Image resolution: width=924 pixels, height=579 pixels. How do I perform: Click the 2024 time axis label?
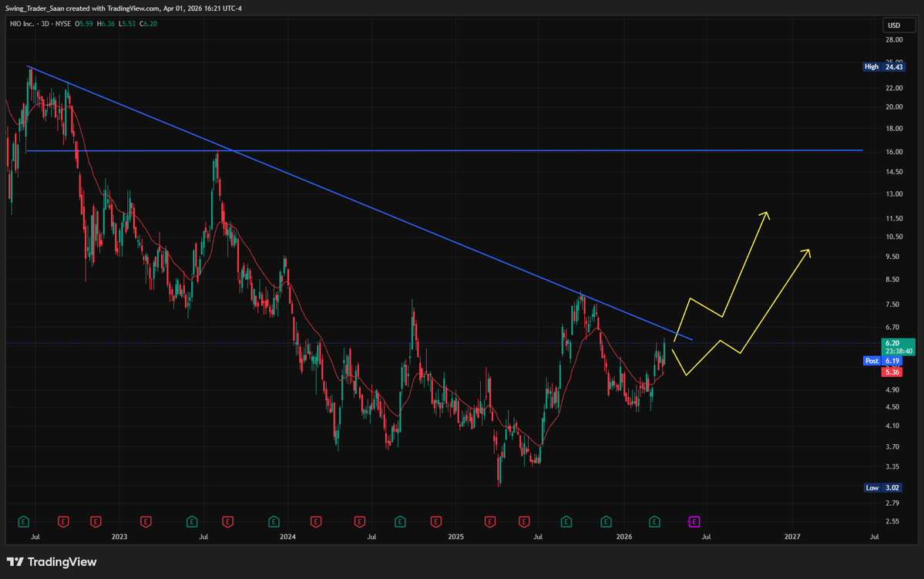287,537
